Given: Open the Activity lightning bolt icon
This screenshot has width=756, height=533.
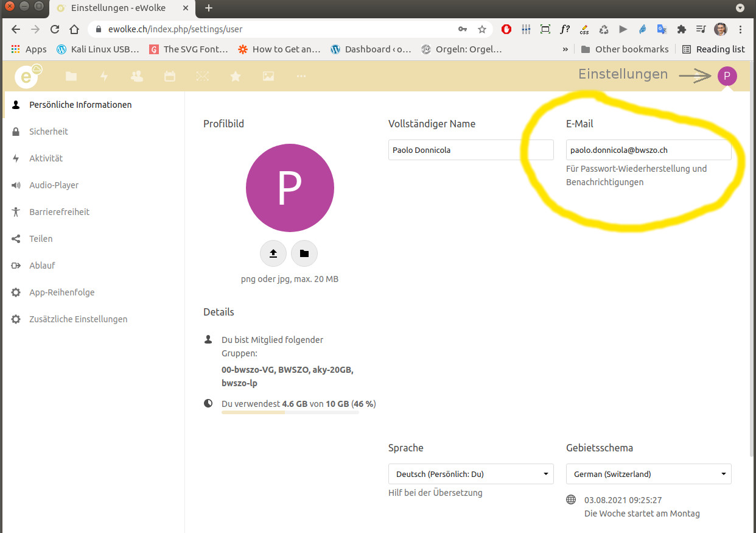Looking at the screenshot, I should click(104, 76).
